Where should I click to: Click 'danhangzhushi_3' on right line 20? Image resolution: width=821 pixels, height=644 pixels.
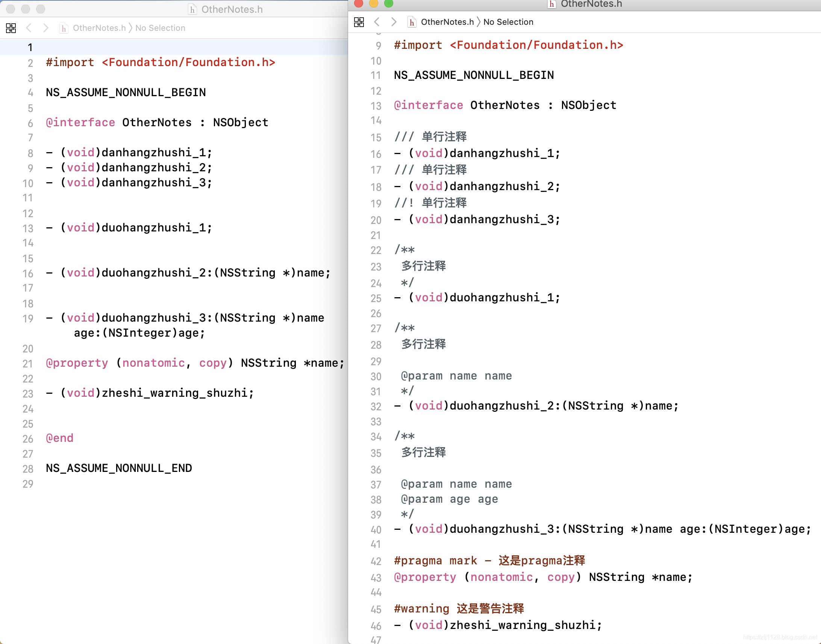click(477, 219)
